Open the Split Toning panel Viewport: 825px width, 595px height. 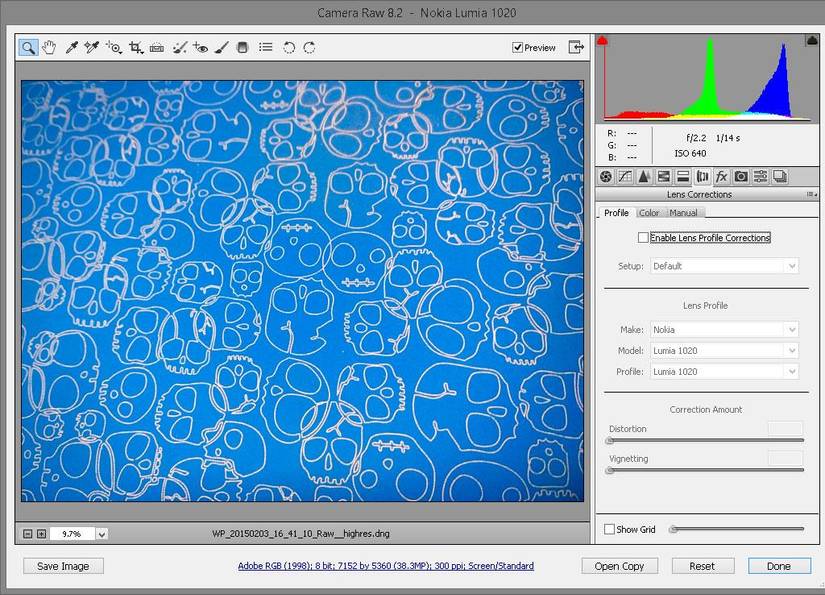(683, 177)
